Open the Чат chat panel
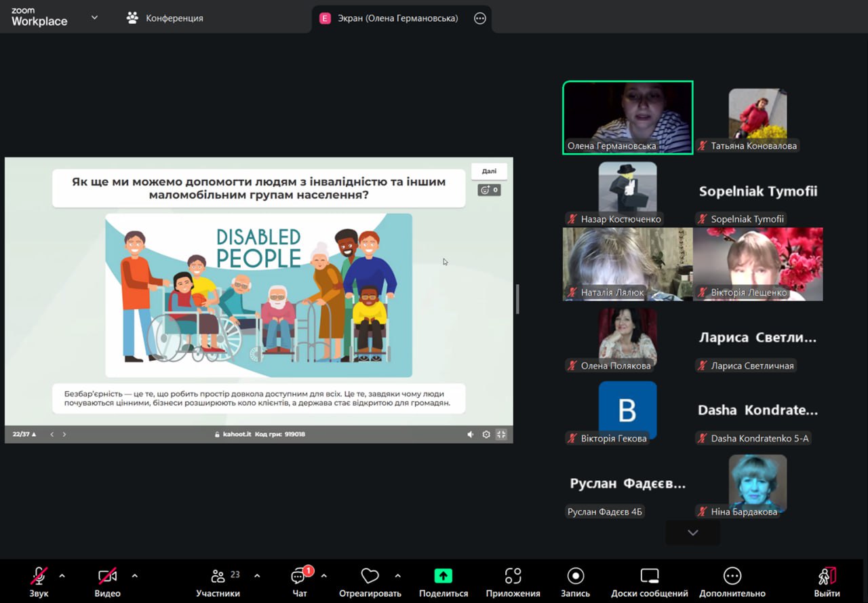The width and height of the screenshot is (868, 603). point(299,577)
